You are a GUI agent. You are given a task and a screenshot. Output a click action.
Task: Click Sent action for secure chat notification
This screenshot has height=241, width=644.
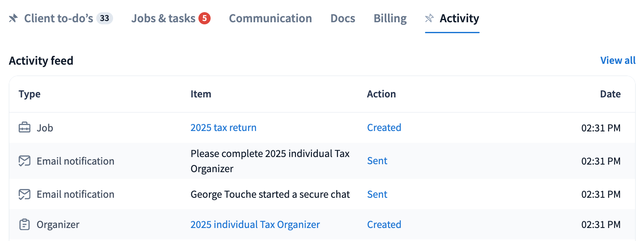377,194
